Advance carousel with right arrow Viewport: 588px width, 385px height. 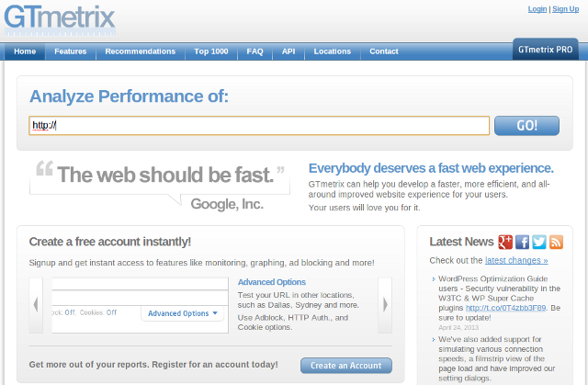385,304
